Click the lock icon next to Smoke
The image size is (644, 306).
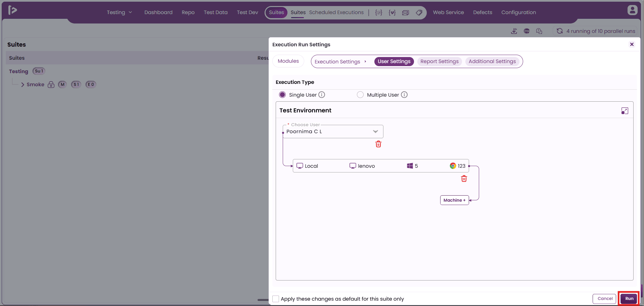coord(51,85)
